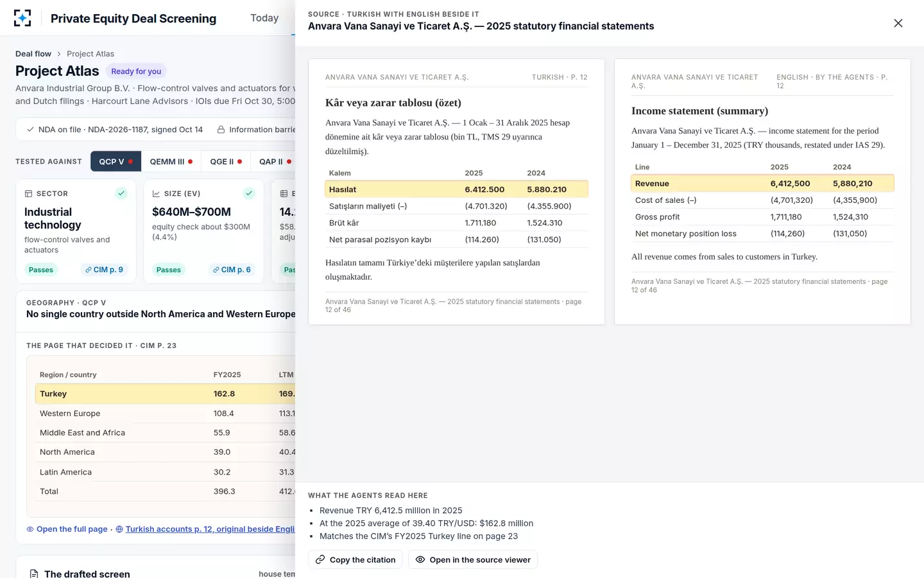Open the CIM p. 6 citation

pyautogui.click(x=232, y=270)
